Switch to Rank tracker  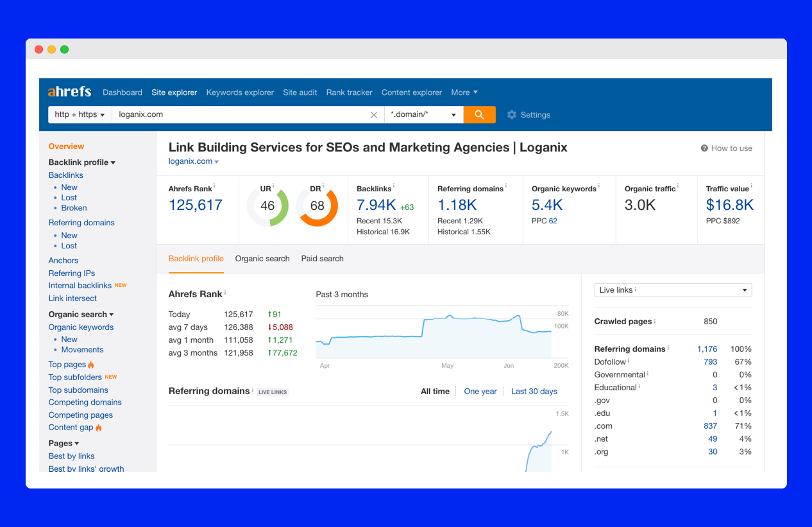(349, 92)
